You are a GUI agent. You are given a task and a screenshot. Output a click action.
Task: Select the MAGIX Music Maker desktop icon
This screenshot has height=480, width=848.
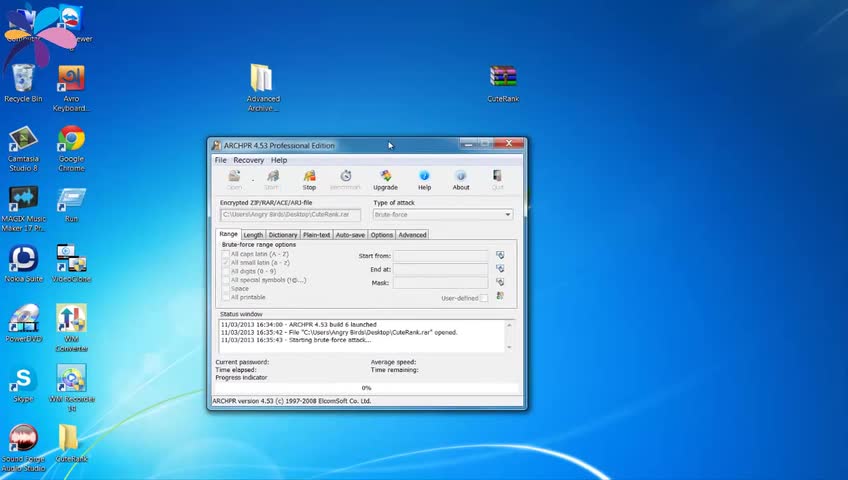(23, 199)
